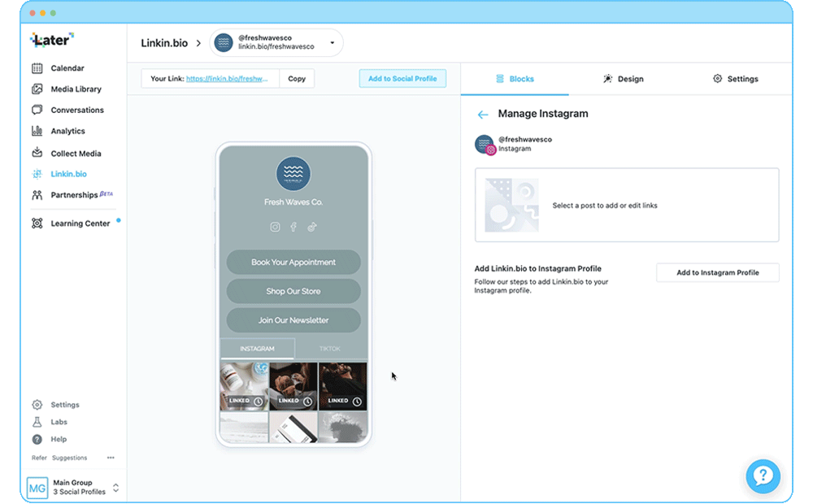The height and width of the screenshot is (504, 813).
Task: Click the Fresh Waves Co. name in preview
Action: [x=293, y=202]
